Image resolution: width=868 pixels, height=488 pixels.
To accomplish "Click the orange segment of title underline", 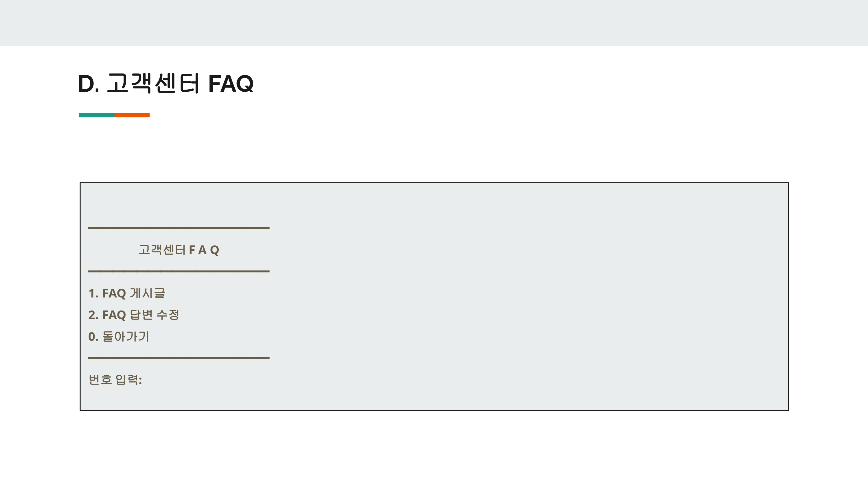I will point(132,115).
